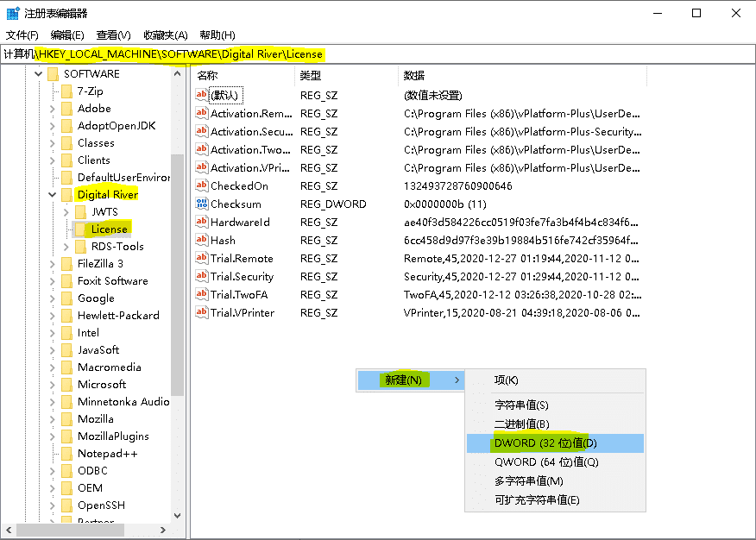Click the 7-Zip folder icon
The width and height of the screenshot is (756, 540).
67,91
